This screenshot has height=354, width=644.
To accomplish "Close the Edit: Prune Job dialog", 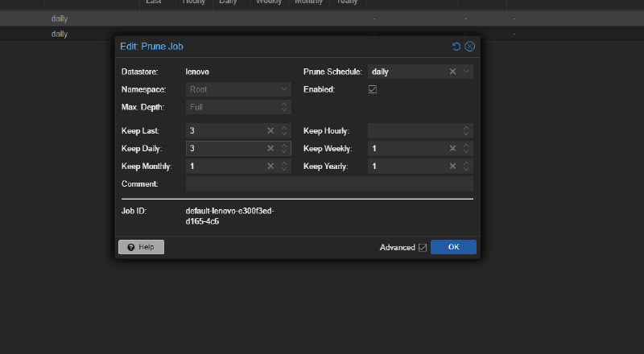I will 469,47.
